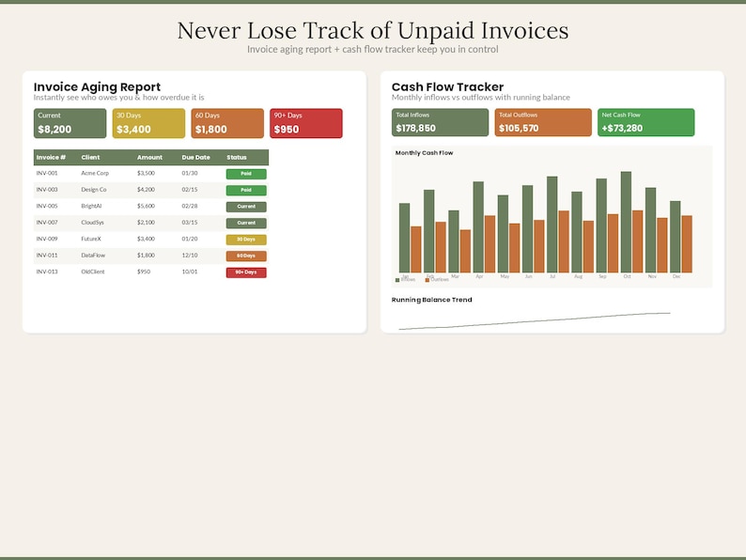Click the $950 amount in OldClient row
The width and height of the screenshot is (746, 560).
click(x=144, y=272)
